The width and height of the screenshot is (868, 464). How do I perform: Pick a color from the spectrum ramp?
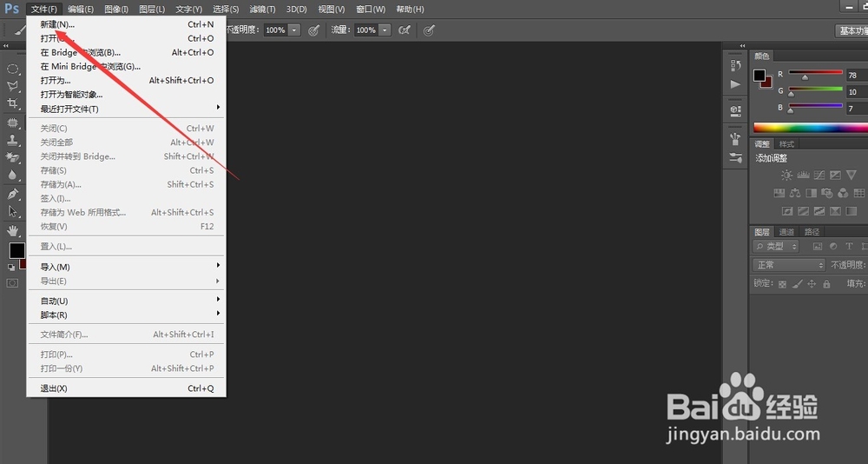[x=811, y=128]
